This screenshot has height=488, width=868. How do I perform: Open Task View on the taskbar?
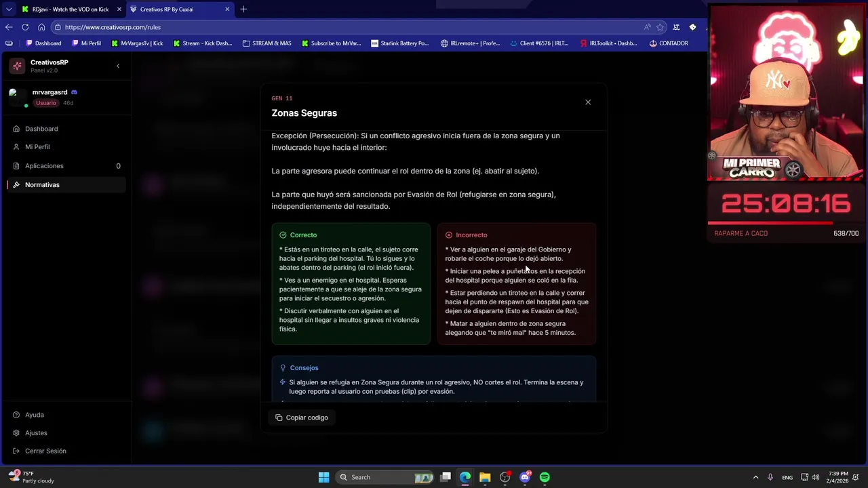tap(446, 477)
